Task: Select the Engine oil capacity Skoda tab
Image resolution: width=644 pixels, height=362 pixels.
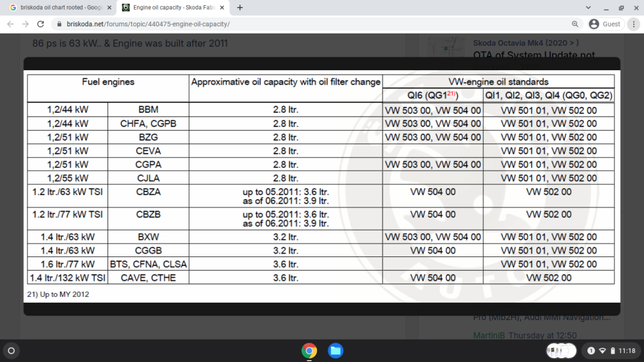Action: coord(173,7)
